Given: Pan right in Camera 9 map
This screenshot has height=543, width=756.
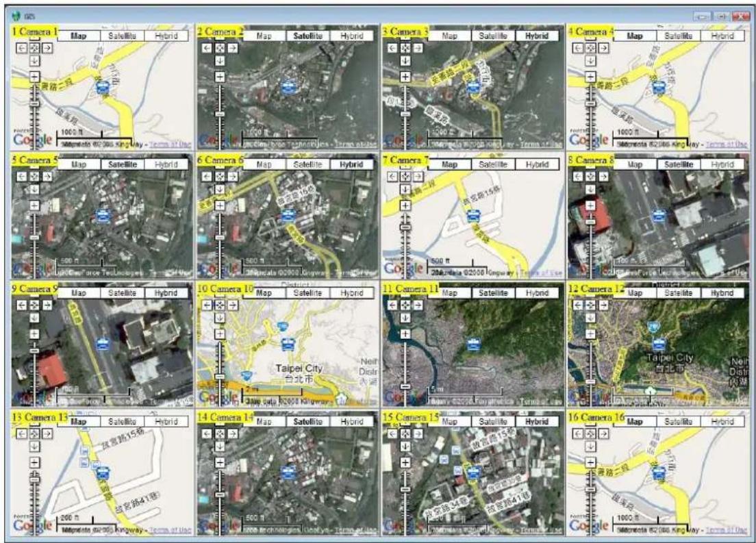Looking at the screenshot, I should click(47, 305).
